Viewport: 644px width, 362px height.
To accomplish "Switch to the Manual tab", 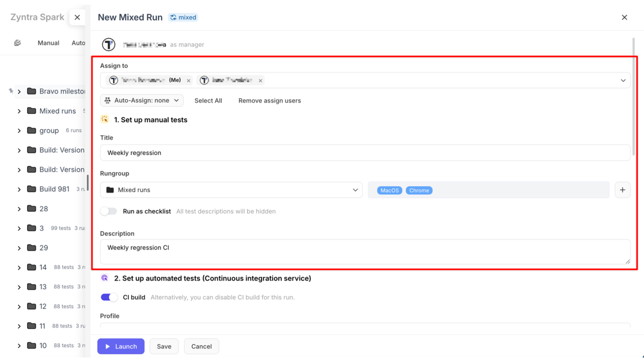I will (x=48, y=43).
